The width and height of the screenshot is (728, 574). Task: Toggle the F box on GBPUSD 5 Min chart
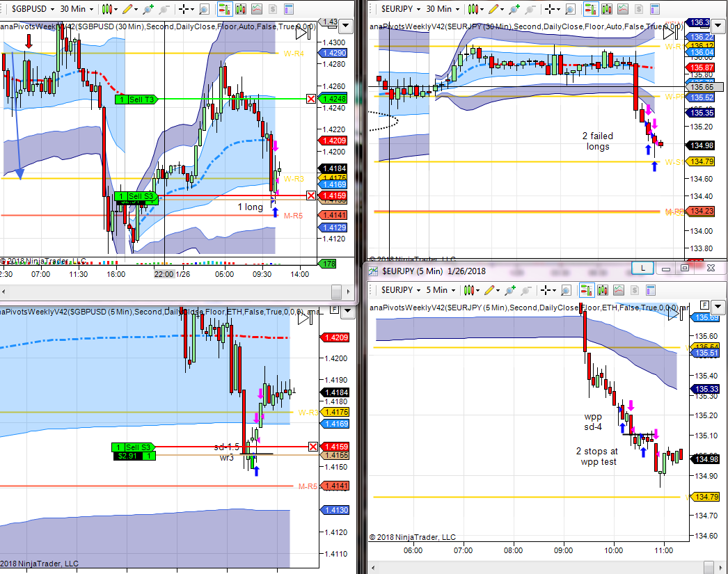click(334, 310)
